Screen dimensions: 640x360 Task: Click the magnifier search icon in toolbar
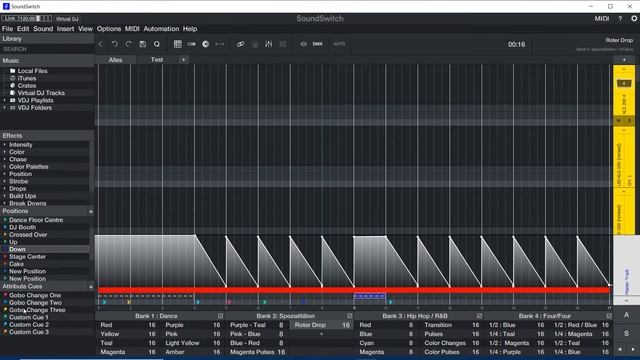point(157,44)
